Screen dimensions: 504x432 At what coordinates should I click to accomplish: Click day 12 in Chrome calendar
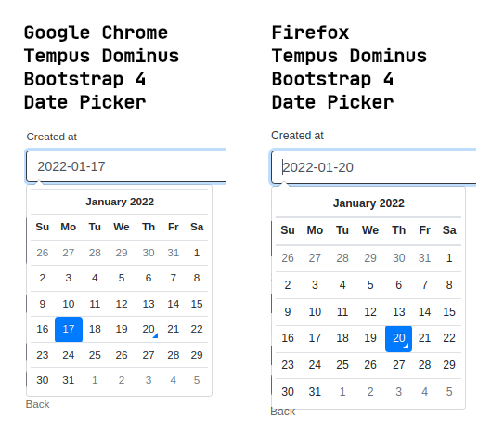tap(122, 304)
